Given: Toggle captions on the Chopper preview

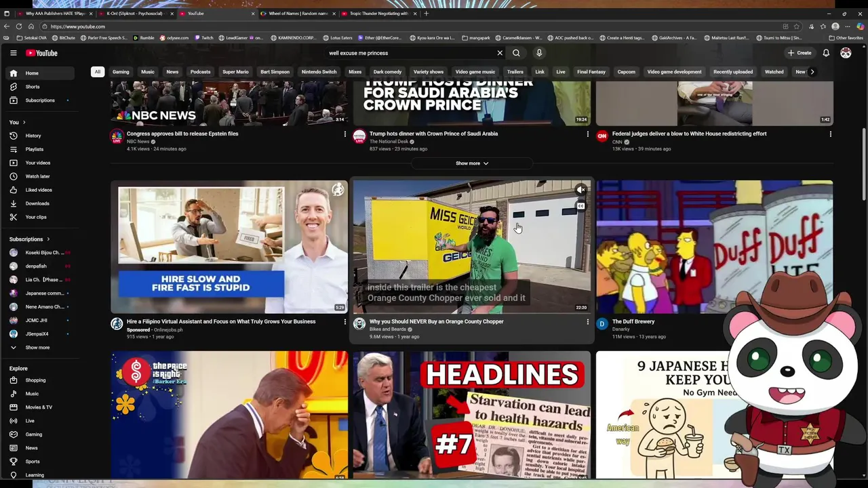Looking at the screenshot, I should coord(580,206).
